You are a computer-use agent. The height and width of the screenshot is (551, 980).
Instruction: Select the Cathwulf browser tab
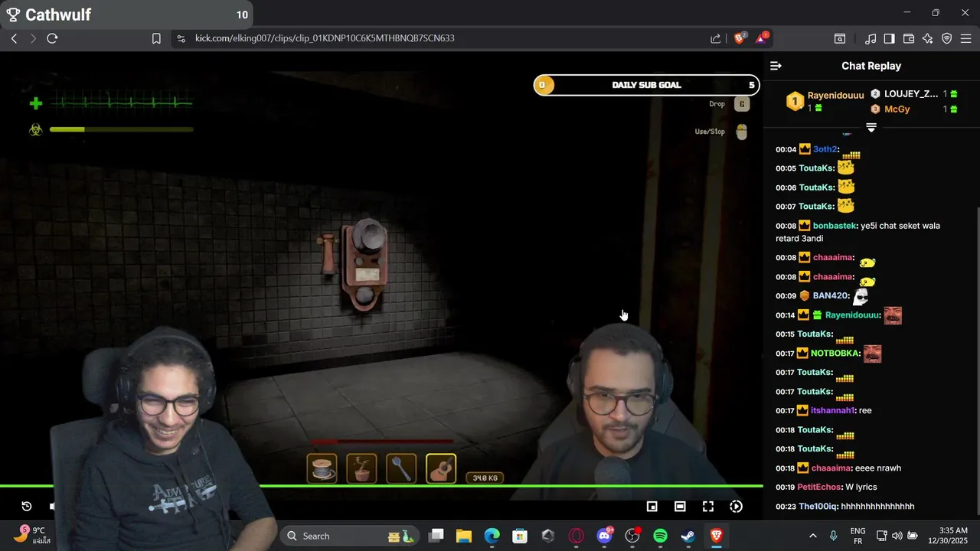126,15
